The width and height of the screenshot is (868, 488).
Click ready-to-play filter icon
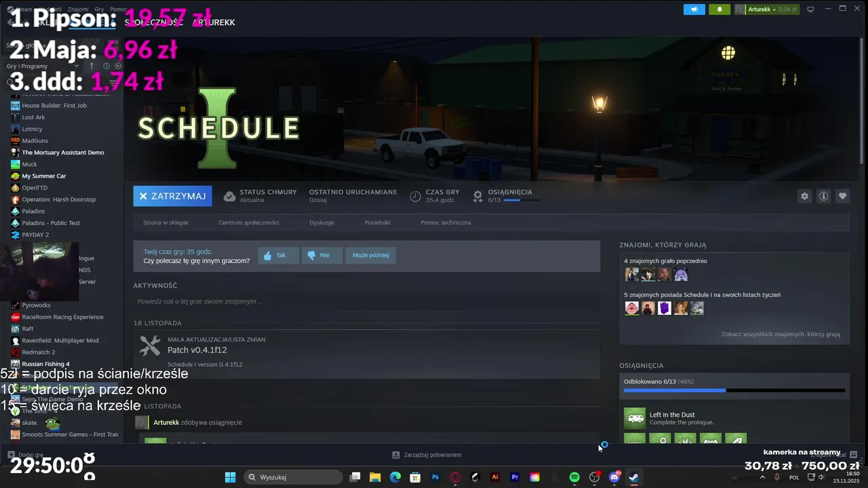tap(118, 66)
